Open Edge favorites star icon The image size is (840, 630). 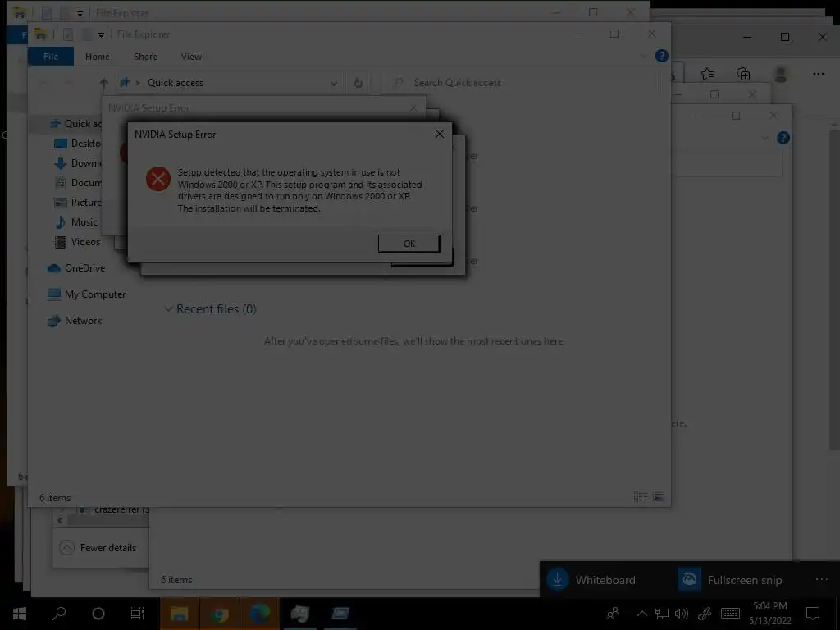point(707,74)
